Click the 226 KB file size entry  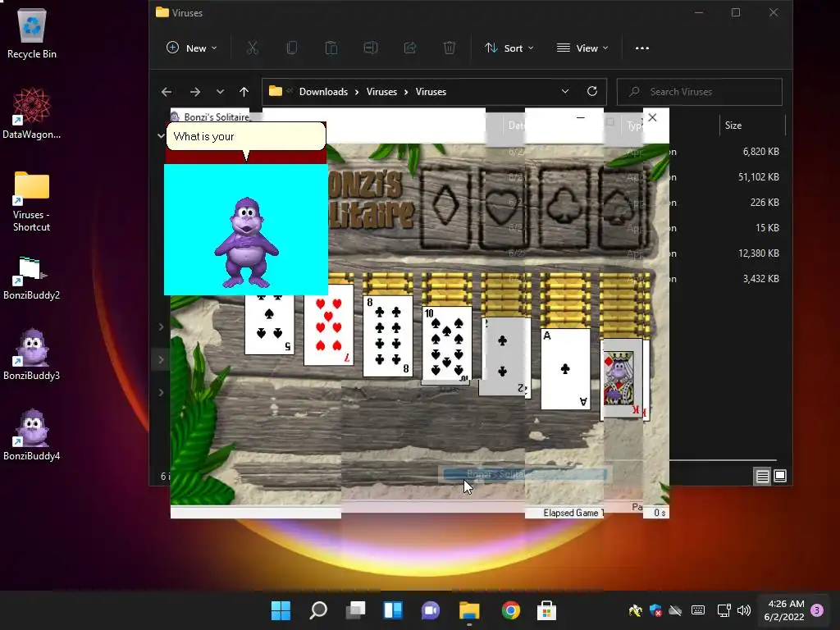point(765,203)
